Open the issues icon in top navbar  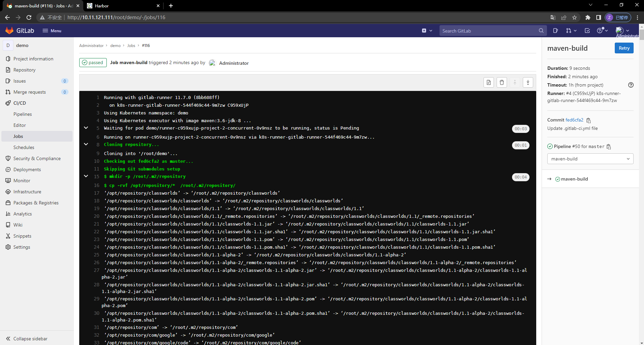(x=555, y=31)
